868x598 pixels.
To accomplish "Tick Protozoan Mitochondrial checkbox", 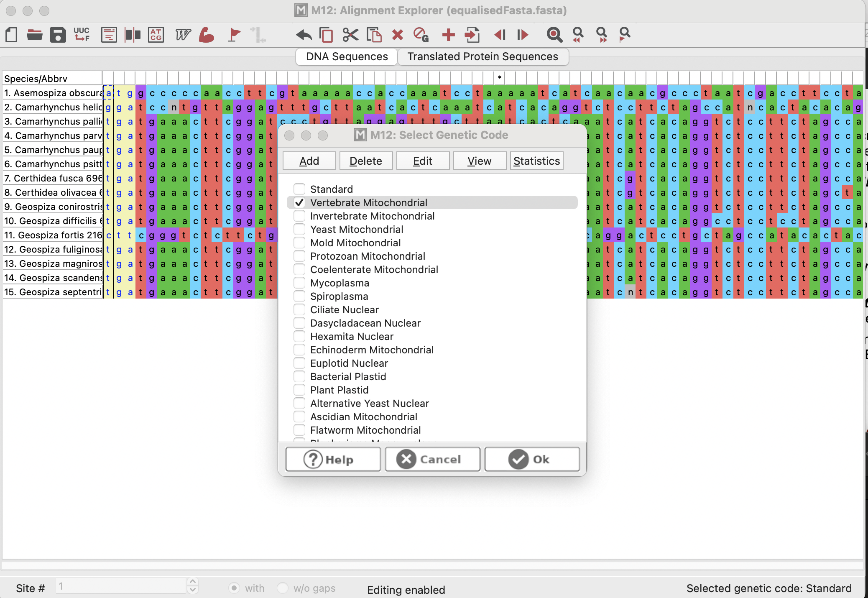I will [299, 256].
